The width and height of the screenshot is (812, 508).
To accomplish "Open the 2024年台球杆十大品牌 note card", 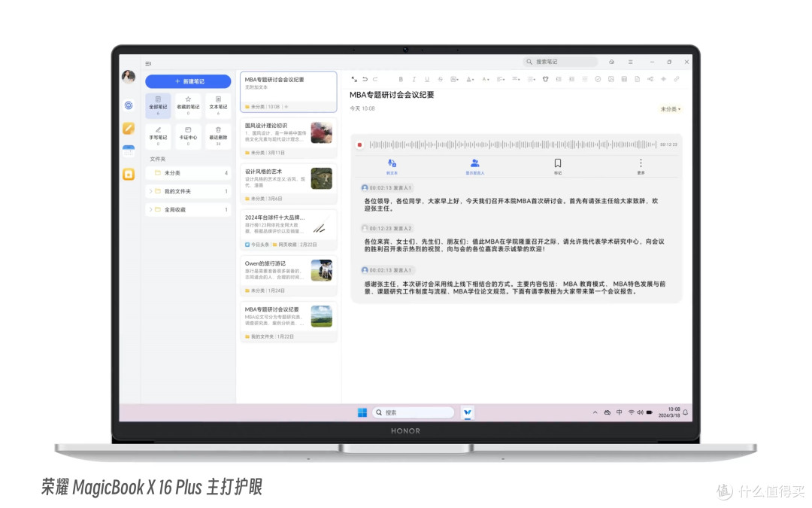I will point(289,230).
